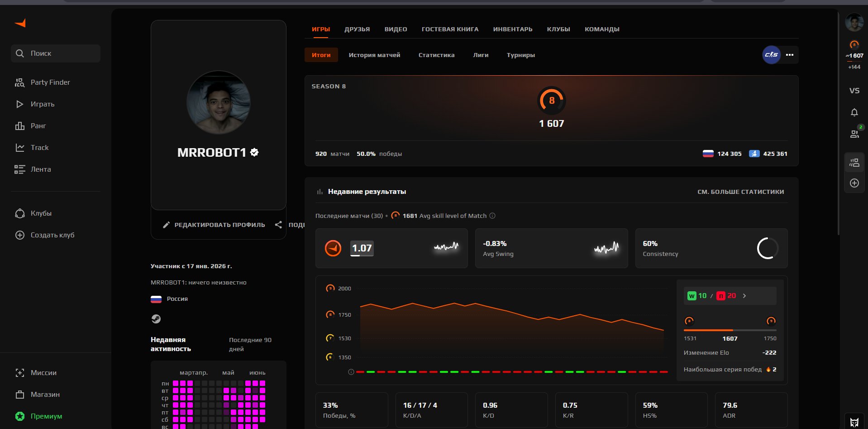Open the Party Finder page
The height and width of the screenshot is (429, 868).
tap(43, 82)
